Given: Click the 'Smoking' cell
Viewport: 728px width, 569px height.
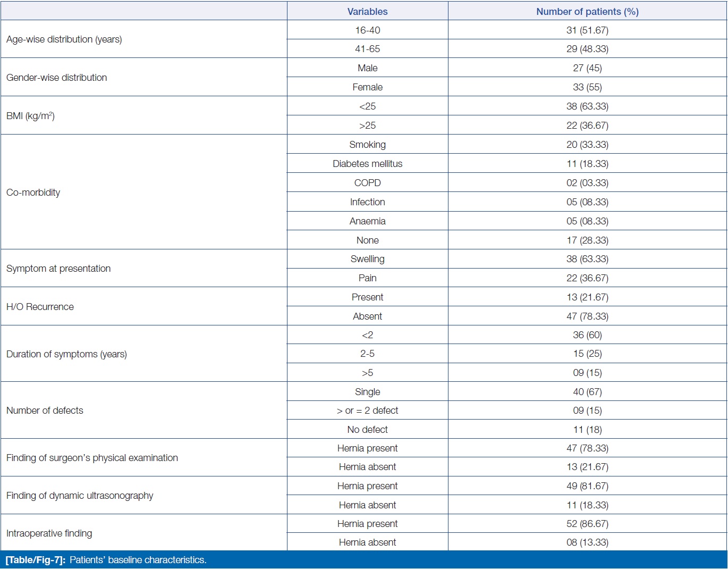Looking at the screenshot, I should [367, 145].
